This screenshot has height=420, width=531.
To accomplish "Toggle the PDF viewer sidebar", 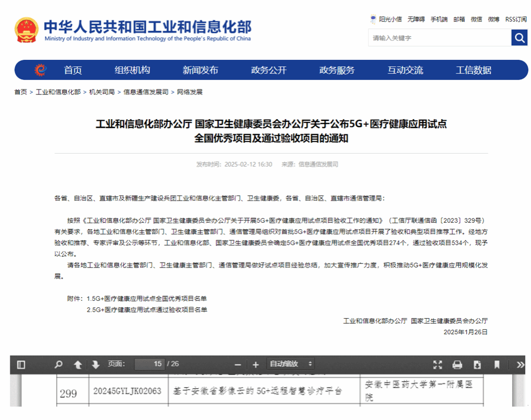I will pyautogui.click(x=21, y=364).
